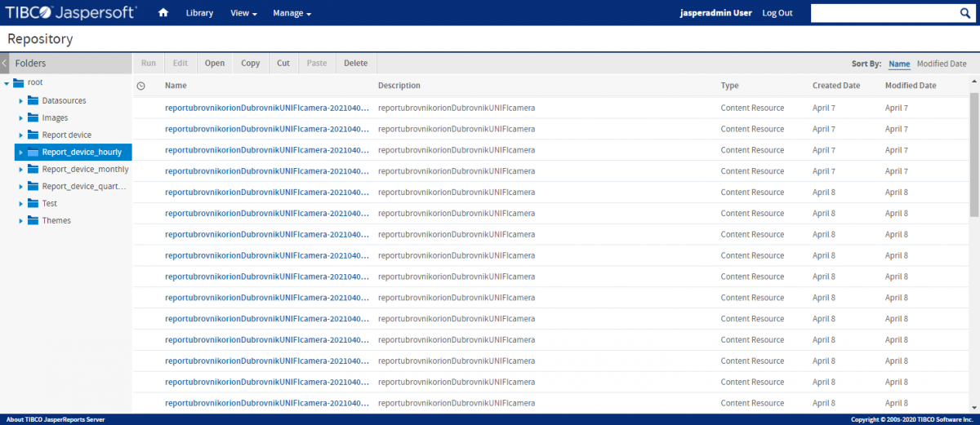The height and width of the screenshot is (425, 980).
Task: Click the Themes folder icon
Action: (x=33, y=220)
